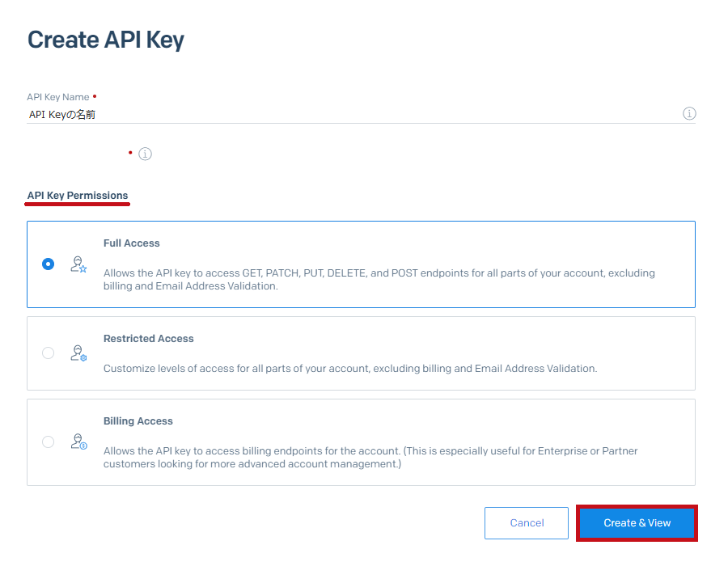Click the Restricted Access user gear icon
Screen dimensions: 728x562
click(78, 353)
